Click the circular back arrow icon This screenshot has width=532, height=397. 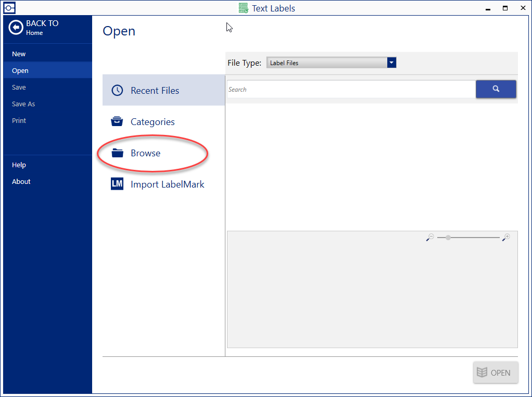(x=16, y=27)
